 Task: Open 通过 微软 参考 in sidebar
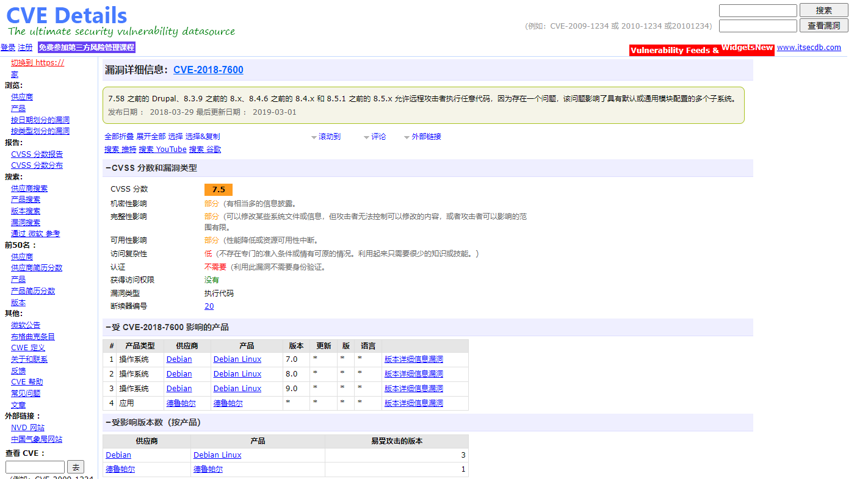35,234
